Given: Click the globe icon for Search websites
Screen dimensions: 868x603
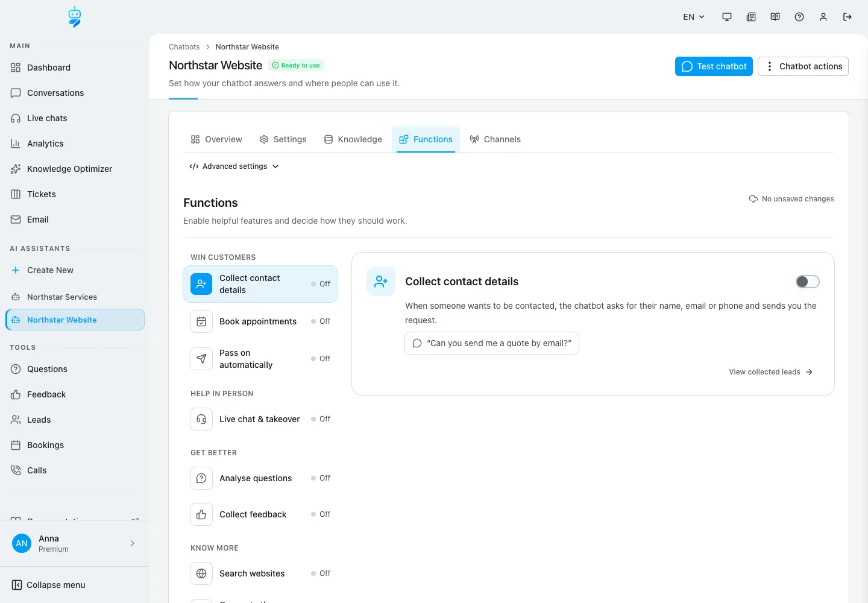Looking at the screenshot, I should pos(201,573).
